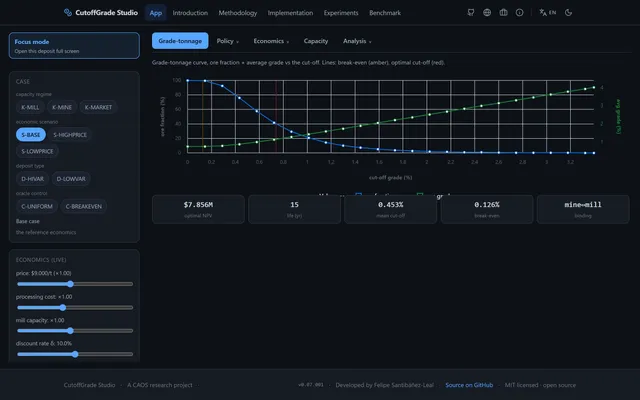Select the K-MILL capacity regime
640x400 pixels.
point(30,107)
